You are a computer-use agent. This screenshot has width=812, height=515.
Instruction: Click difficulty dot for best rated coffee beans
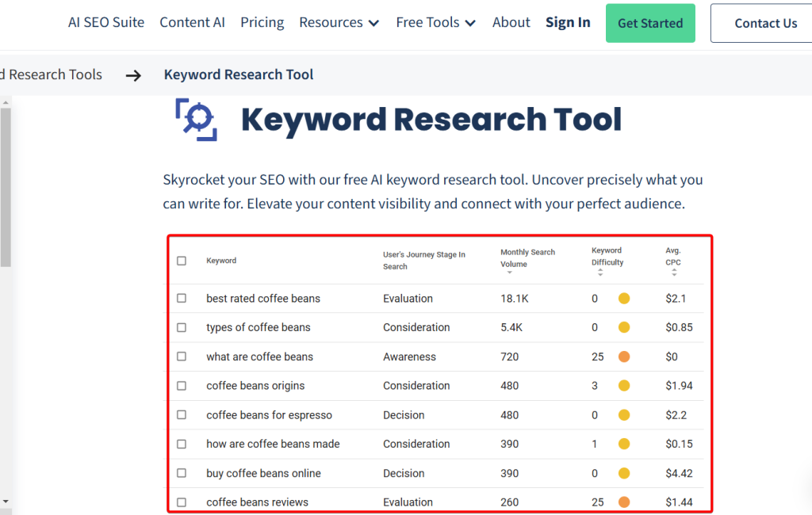(x=624, y=298)
